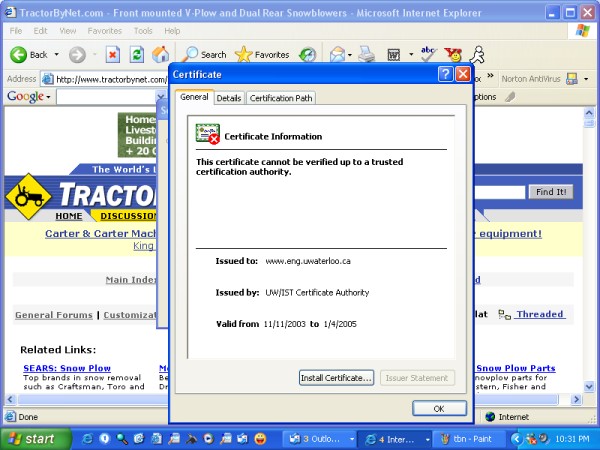The width and height of the screenshot is (600, 450).
Task: Refresh the page using the green arrows icon
Action: click(137, 55)
